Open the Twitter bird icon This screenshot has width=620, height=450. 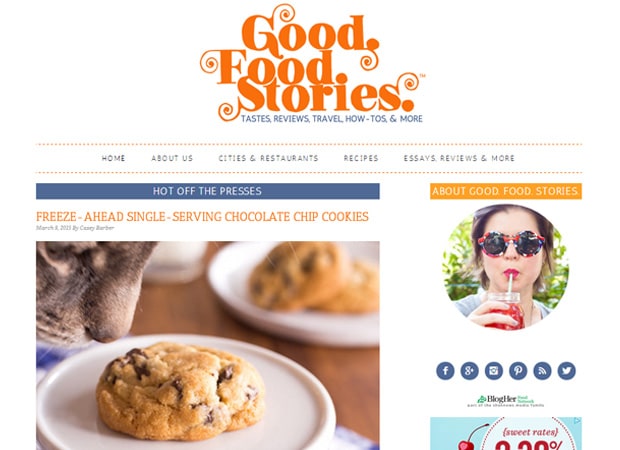[567, 371]
